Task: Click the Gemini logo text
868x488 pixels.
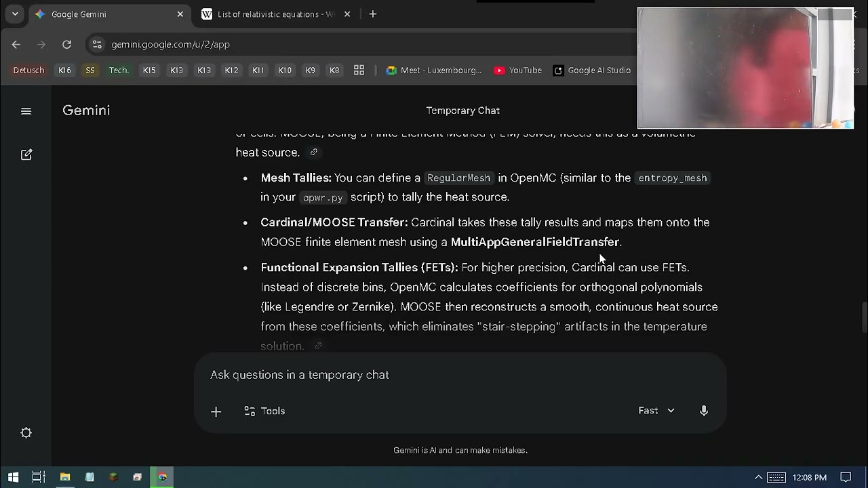Action: tap(86, 110)
